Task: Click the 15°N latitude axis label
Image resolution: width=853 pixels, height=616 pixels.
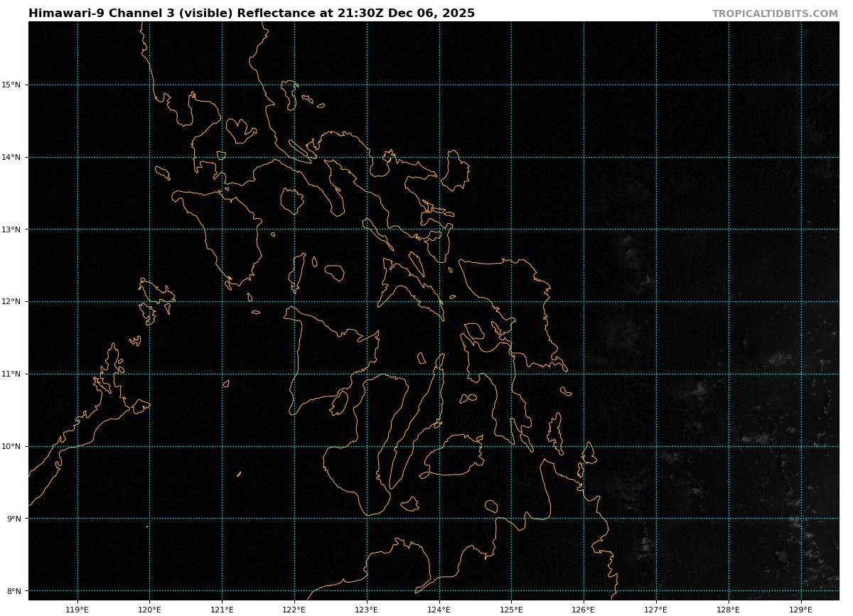Action: coord(11,85)
